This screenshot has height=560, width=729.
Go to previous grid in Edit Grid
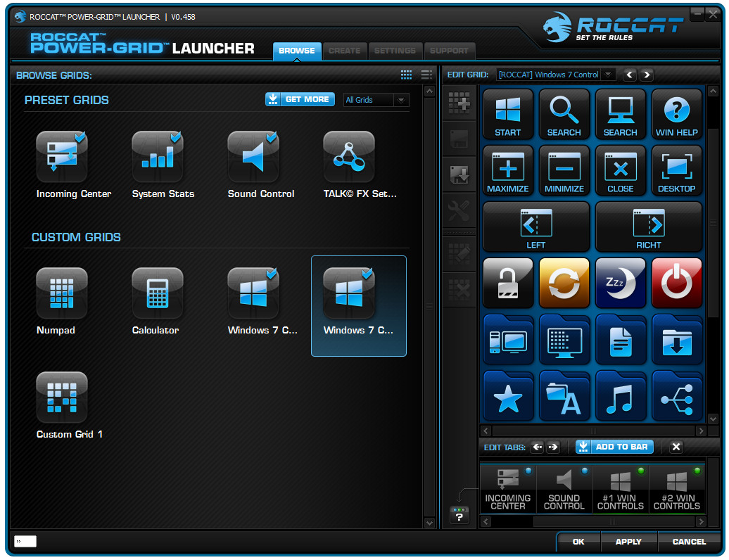coord(630,75)
